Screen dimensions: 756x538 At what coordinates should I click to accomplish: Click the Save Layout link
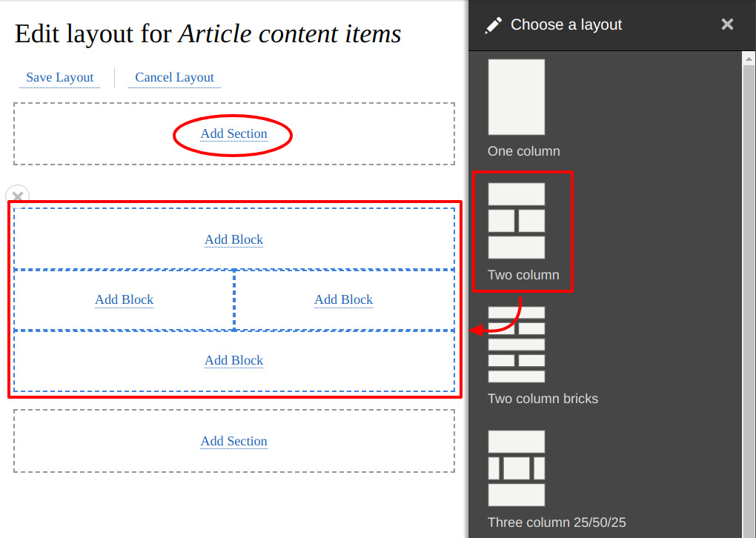(x=59, y=77)
